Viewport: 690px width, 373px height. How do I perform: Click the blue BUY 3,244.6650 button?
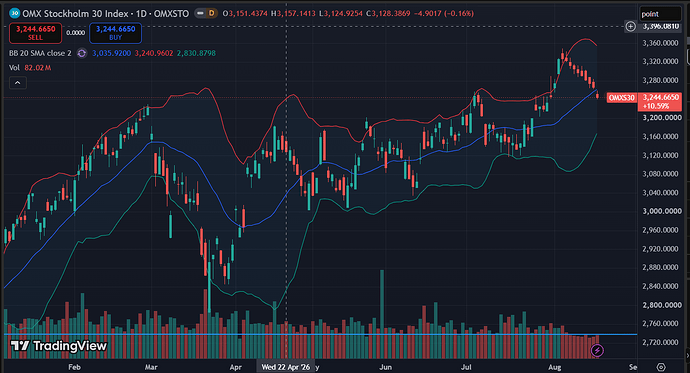pyautogui.click(x=115, y=33)
